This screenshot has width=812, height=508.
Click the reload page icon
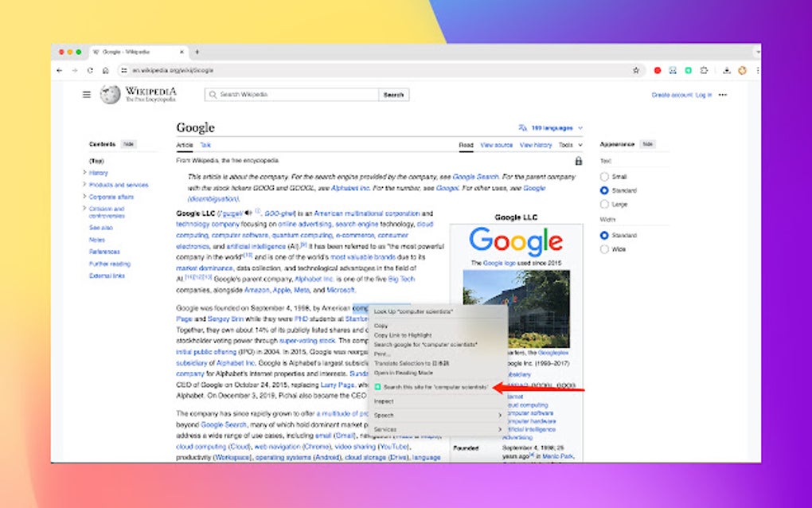(x=90, y=70)
